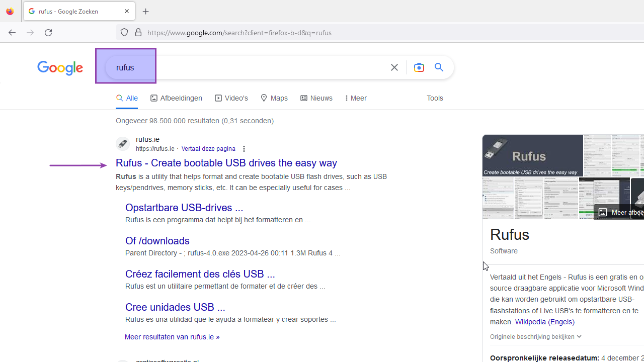This screenshot has height=362, width=644.
Task: Show site security info via padlock icon
Action: coord(138,33)
